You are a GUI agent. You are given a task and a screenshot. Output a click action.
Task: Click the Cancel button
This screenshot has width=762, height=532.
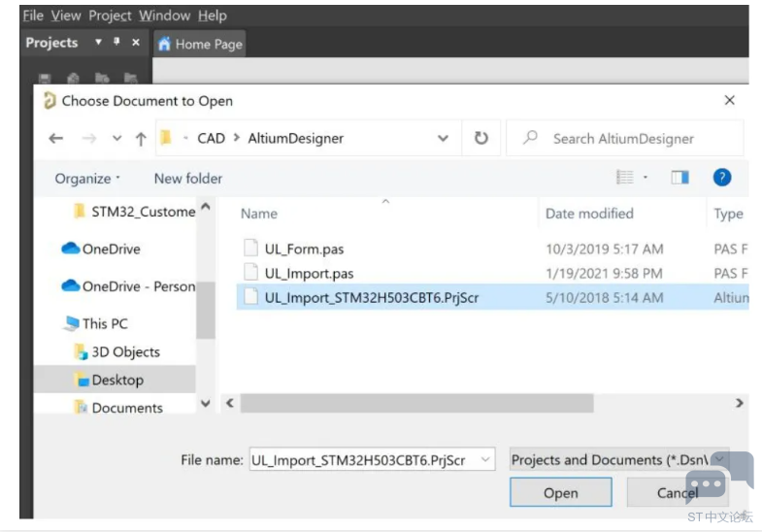coord(678,492)
